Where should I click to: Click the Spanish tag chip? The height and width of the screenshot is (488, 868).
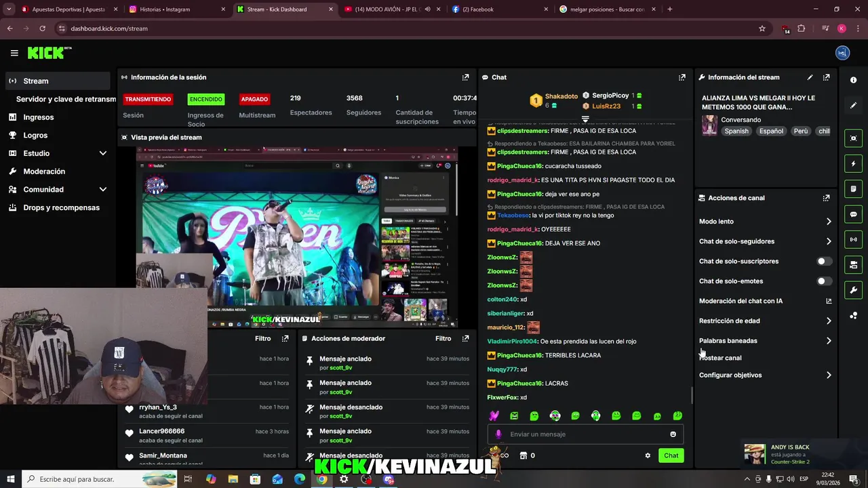[736, 131]
